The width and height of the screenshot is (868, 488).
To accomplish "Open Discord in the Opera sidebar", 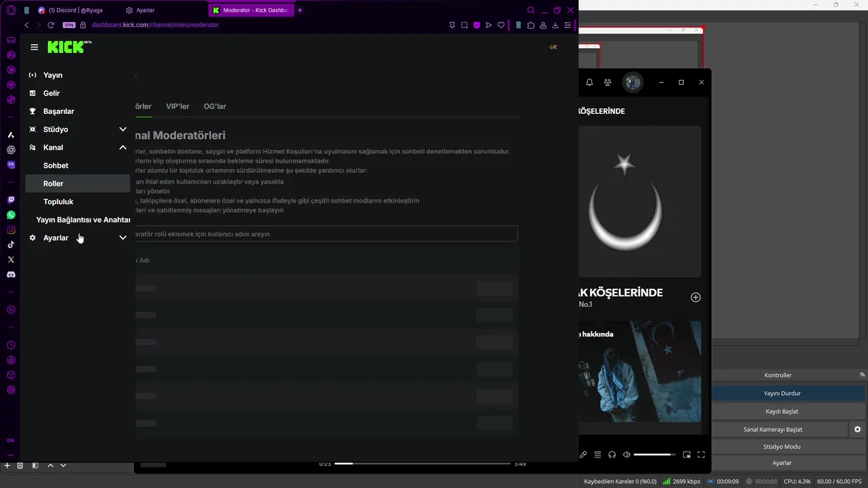I will click(x=11, y=274).
